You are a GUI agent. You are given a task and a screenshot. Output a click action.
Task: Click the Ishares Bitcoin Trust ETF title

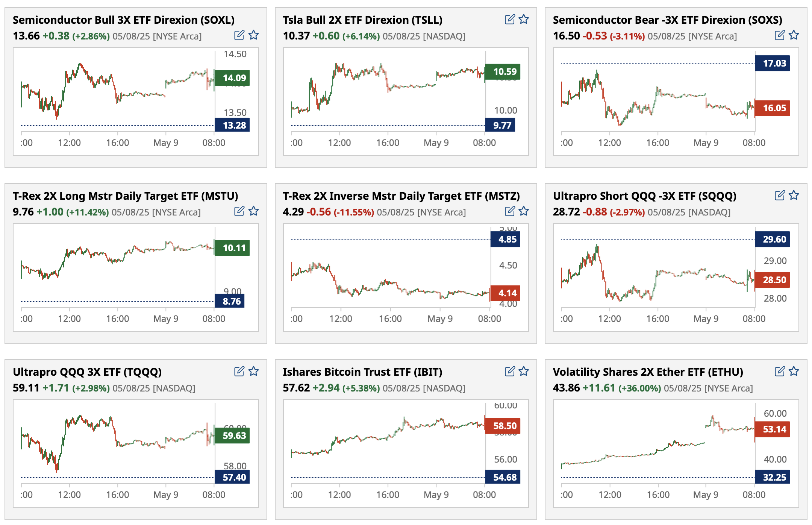point(362,372)
